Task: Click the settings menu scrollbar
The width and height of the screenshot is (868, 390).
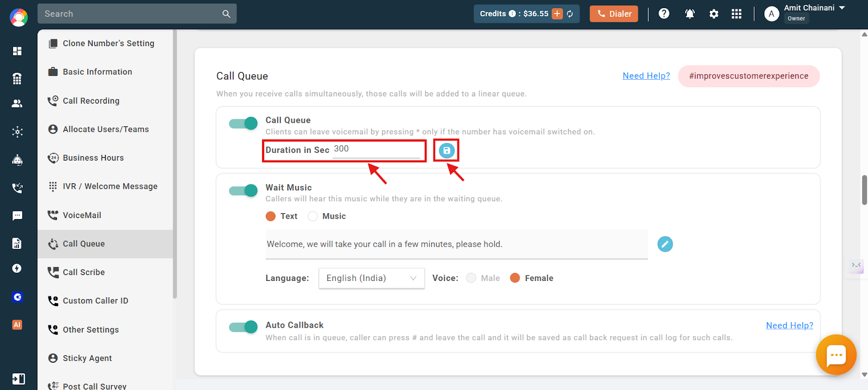Action: click(175, 163)
